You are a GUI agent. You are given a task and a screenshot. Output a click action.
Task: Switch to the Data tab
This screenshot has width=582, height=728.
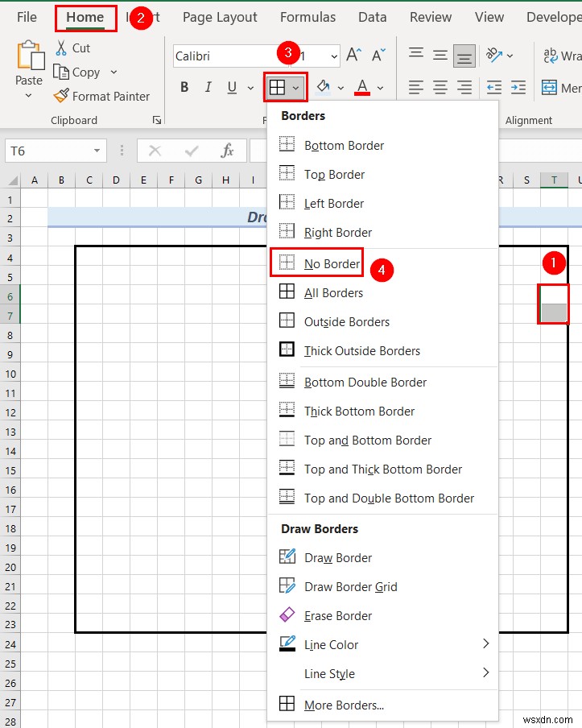point(372,17)
